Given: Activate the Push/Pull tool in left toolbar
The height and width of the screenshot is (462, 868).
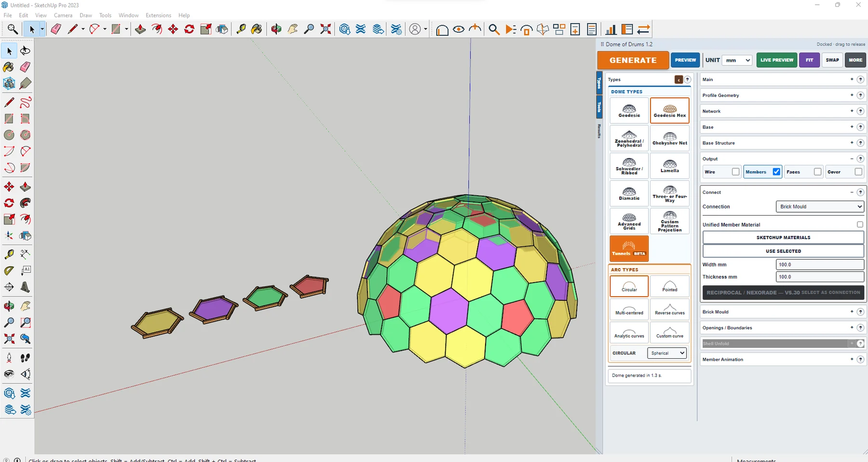Looking at the screenshot, I should point(25,187).
